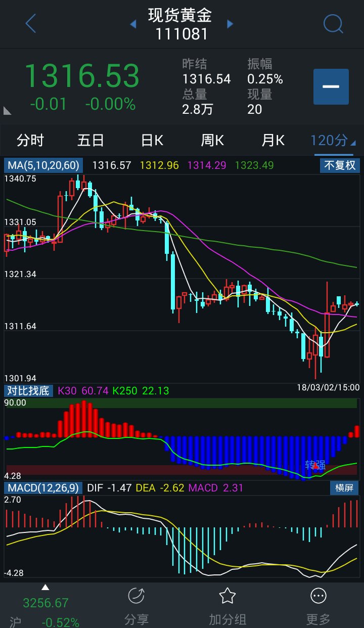Tap the chart timestamp 18/03/02/15:00
Image resolution: width=364 pixels, height=628 pixels.
tap(328, 387)
